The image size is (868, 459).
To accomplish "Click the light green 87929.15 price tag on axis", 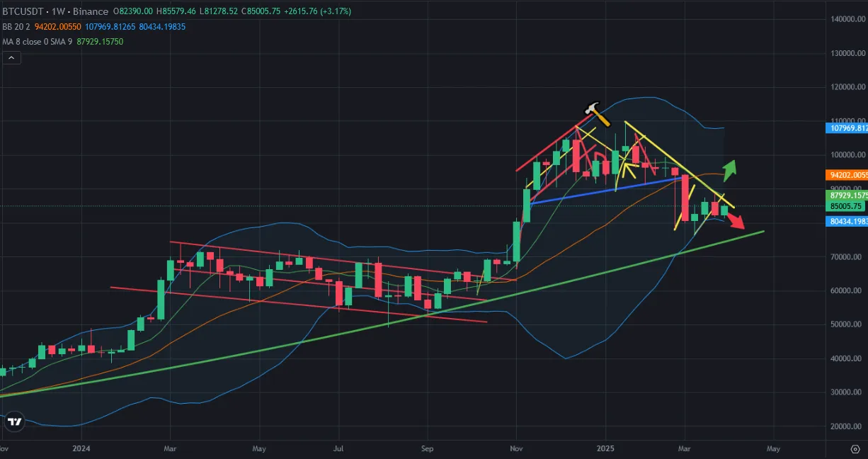I will (x=847, y=195).
